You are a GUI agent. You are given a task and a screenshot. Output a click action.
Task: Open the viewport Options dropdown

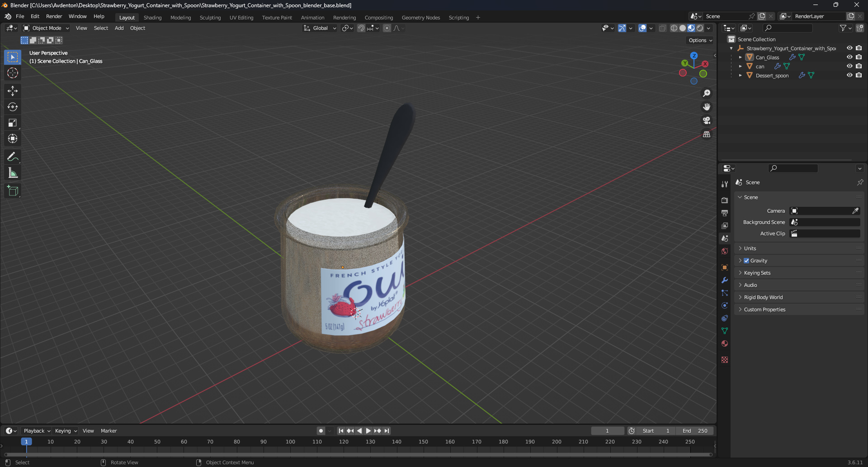pyautogui.click(x=700, y=40)
